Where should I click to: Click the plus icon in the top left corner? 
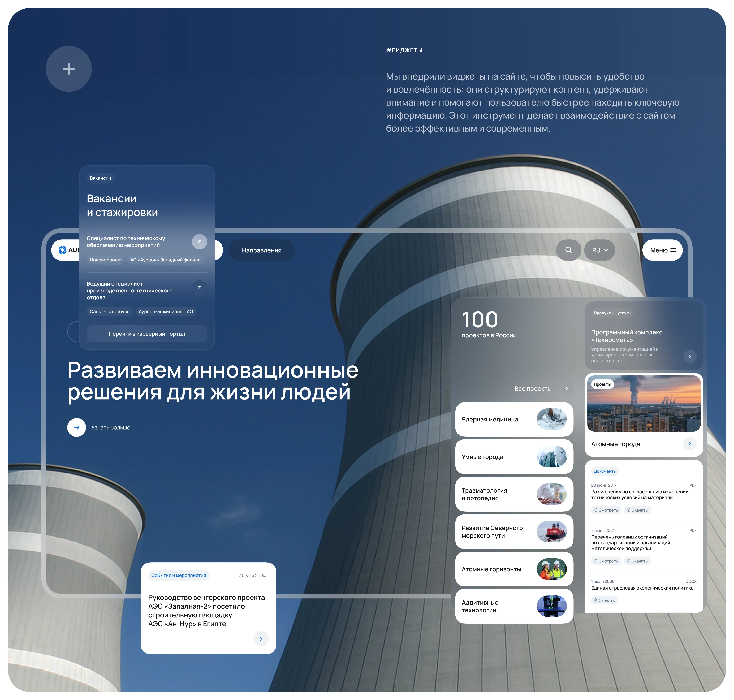tap(69, 69)
